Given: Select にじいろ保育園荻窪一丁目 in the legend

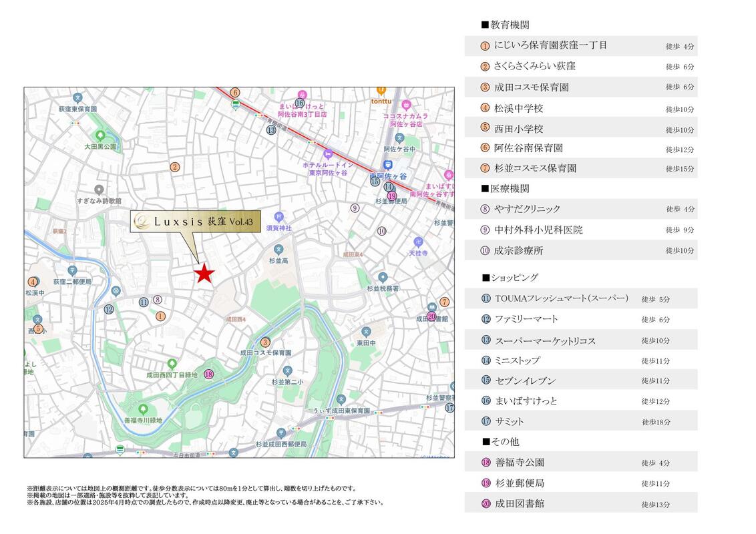Looking at the screenshot, I should pos(550,45).
